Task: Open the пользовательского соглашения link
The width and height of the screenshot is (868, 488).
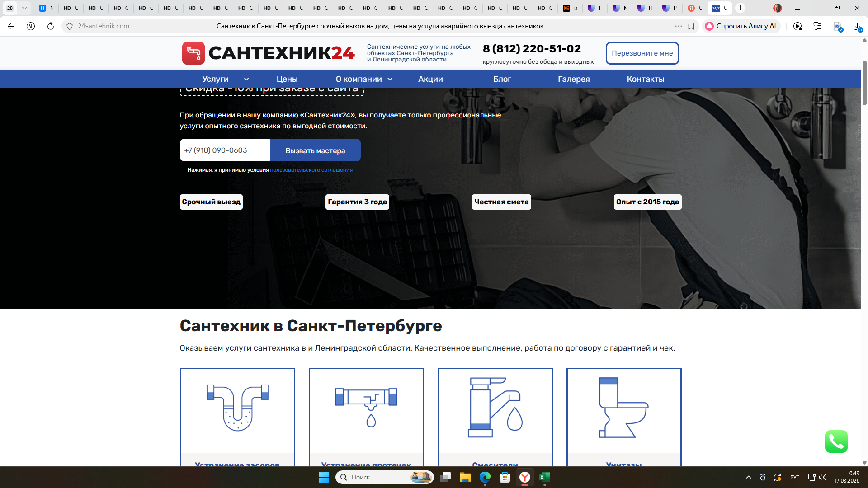Action: (311, 170)
